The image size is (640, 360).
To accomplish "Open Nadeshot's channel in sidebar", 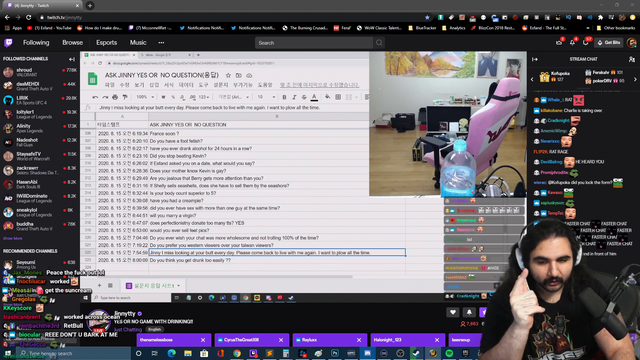I will [x=40, y=142].
